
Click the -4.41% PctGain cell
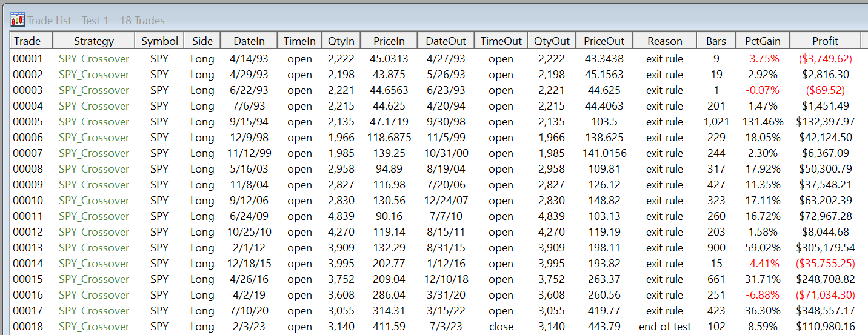763,264
